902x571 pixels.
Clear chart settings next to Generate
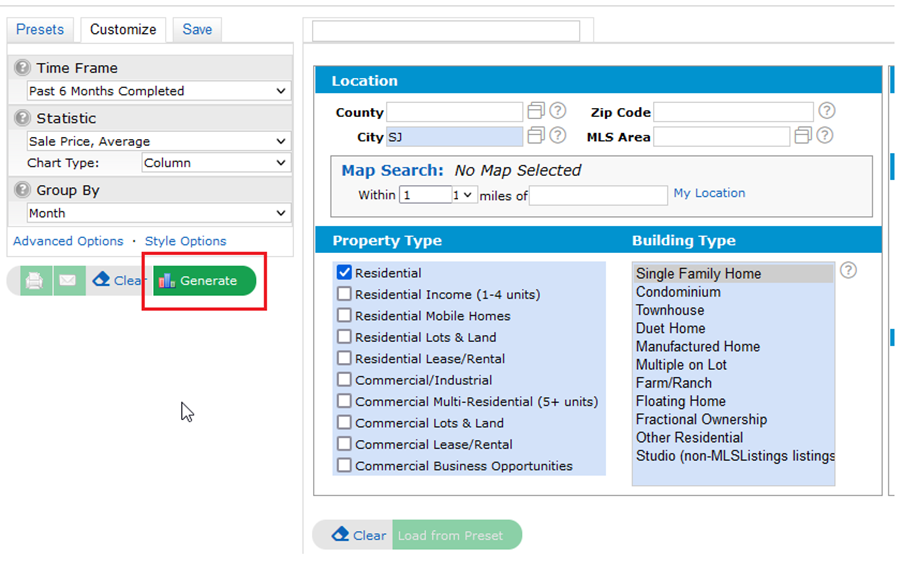tap(120, 280)
